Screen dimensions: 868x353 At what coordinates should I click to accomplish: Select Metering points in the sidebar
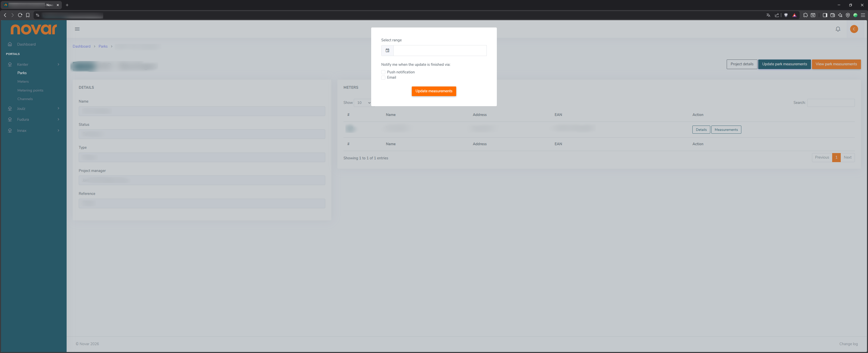(x=30, y=90)
